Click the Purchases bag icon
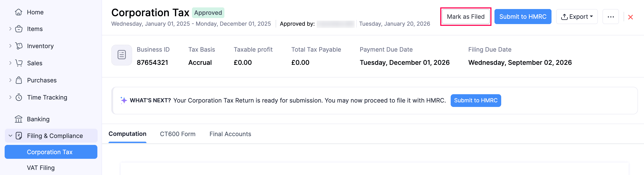 (x=19, y=80)
